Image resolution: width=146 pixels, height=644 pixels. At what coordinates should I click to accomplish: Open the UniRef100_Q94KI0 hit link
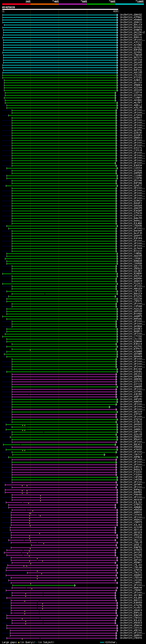tap(131, 22)
